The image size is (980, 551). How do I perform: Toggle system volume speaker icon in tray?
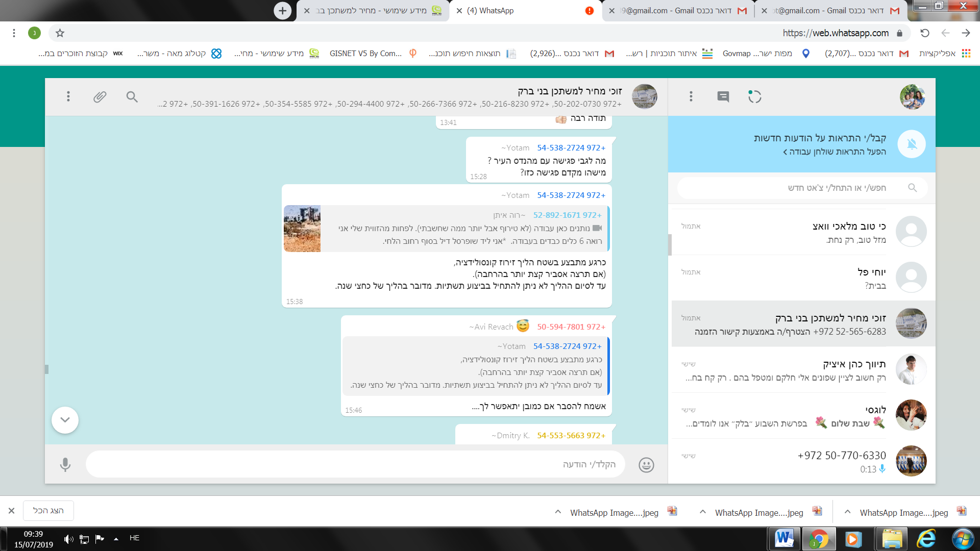tap(68, 539)
